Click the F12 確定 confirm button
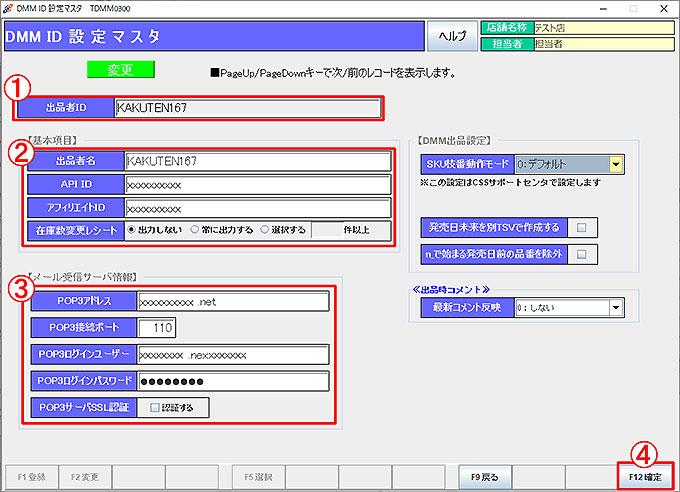This screenshot has width=680, height=492. pyautogui.click(x=645, y=477)
